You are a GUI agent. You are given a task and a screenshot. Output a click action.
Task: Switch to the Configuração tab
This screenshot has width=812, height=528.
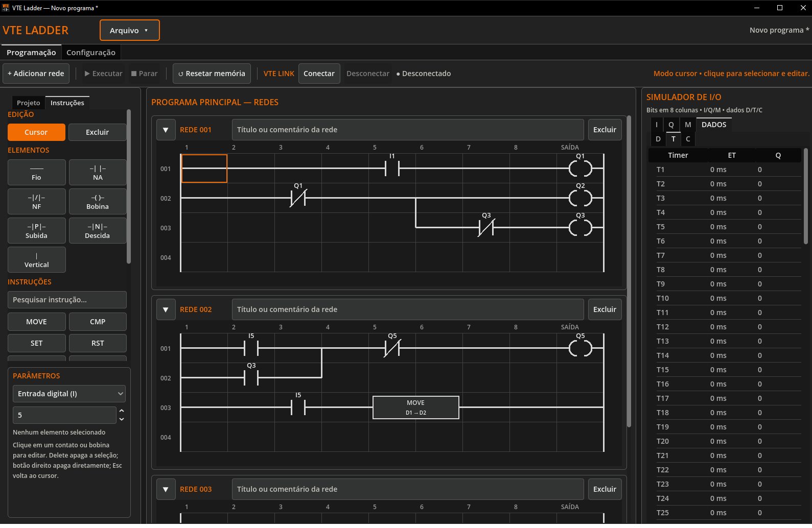tap(91, 52)
